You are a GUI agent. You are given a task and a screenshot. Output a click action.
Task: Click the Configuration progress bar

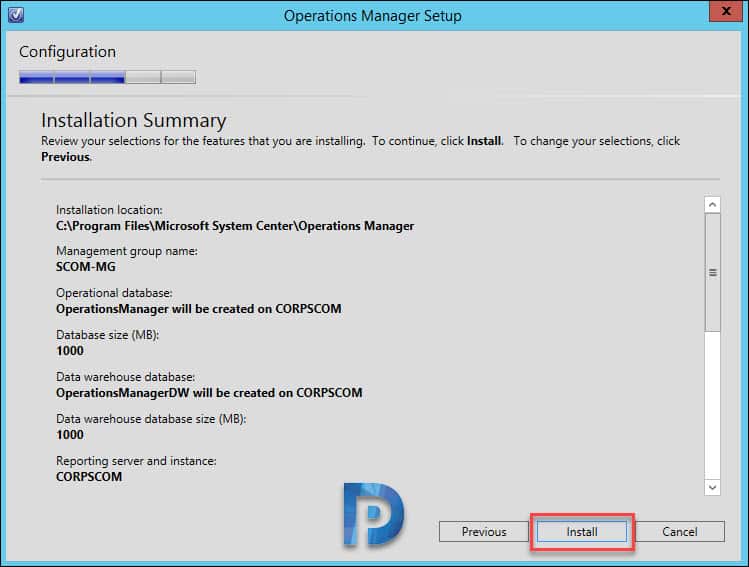[107, 77]
